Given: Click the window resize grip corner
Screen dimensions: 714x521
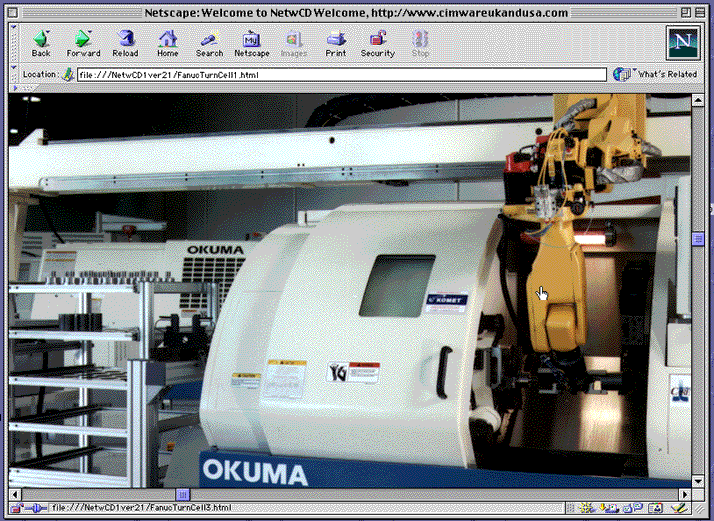Looking at the screenshot, I should [x=698, y=508].
